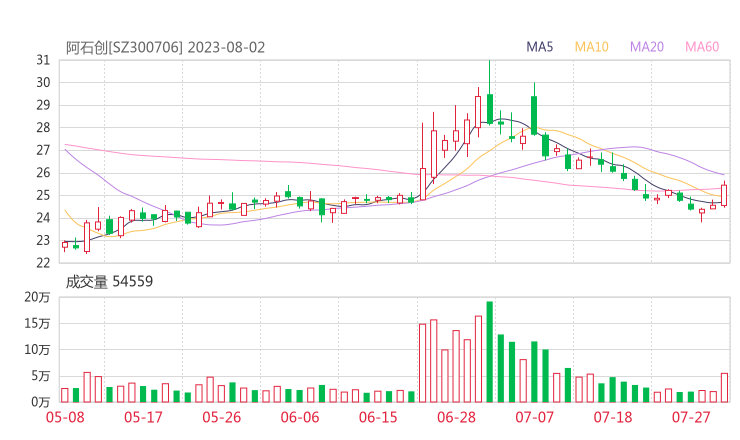Image resolution: width=740 pixels, height=440 pixels.
Task: Click the volume axis label 10万
Action: pos(37,350)
